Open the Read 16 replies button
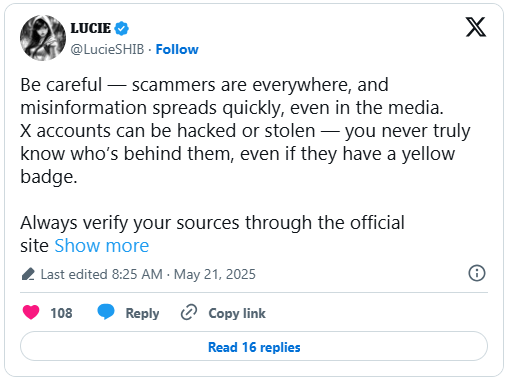Screen dimensions: 507x379 click(254, 346)
